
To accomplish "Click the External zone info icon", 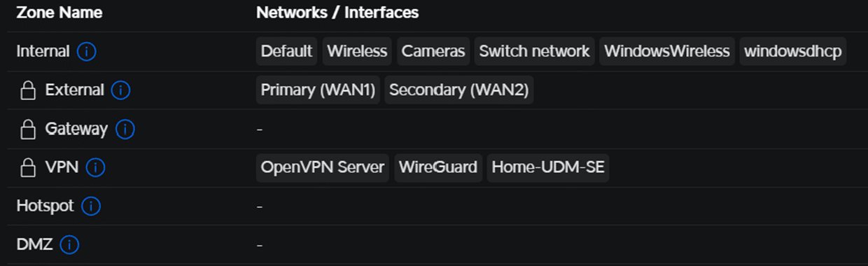I will [120, 90].
